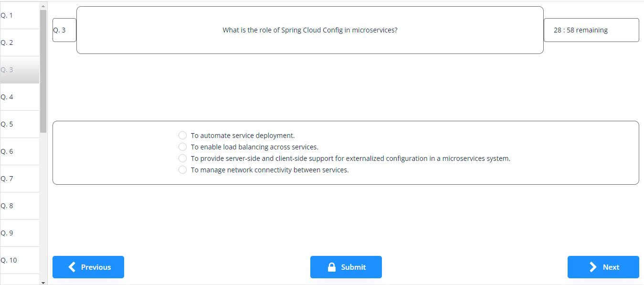This screenshot has height=285, width=644.
Task: Select 'To automate service deployment' option
Action: click(182, 136)
